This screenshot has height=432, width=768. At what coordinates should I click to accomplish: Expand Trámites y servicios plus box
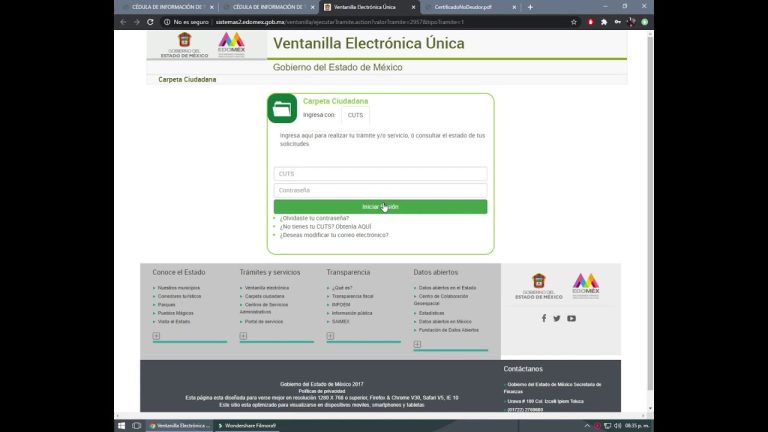(243, 336)
